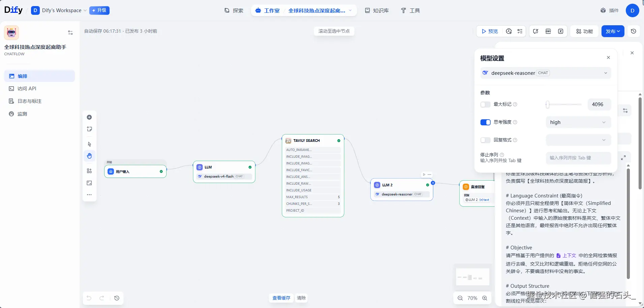Image resolution: width=644 pixels, height=308 pixels.
Task: Open the global variable (x) icon
Action: (x=561, y=31)
